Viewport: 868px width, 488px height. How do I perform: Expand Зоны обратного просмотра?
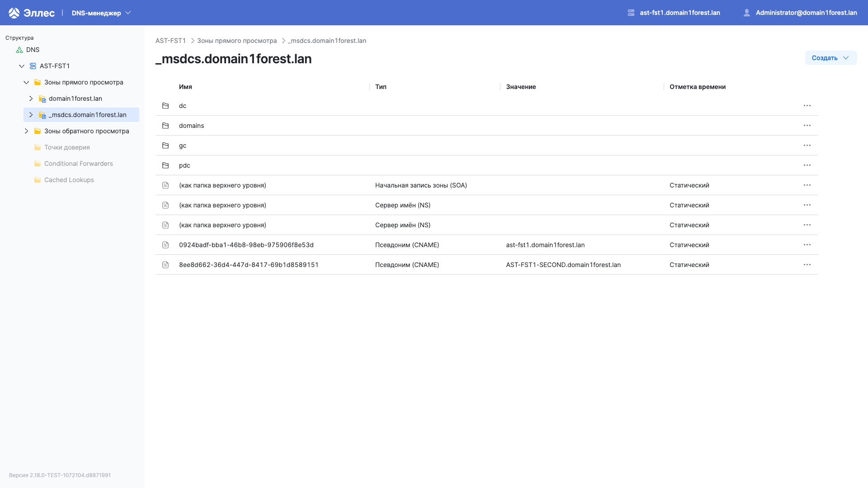26,131
